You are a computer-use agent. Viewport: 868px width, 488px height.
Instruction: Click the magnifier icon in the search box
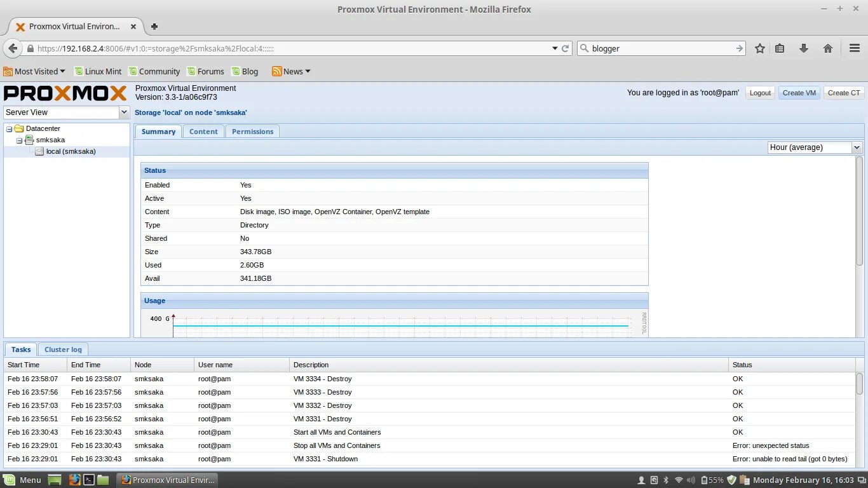click(585, 48)
